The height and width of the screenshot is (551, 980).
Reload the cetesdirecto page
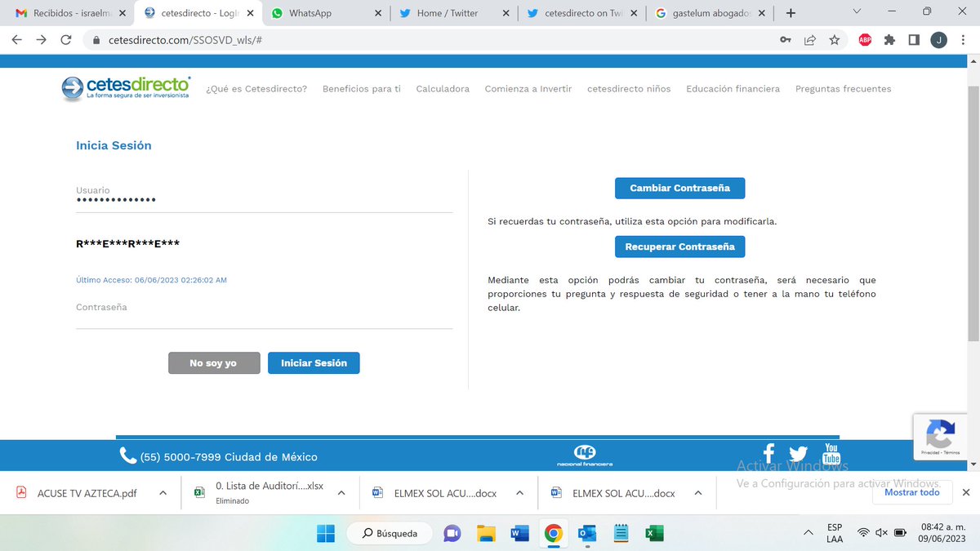(x=66, y=40)
